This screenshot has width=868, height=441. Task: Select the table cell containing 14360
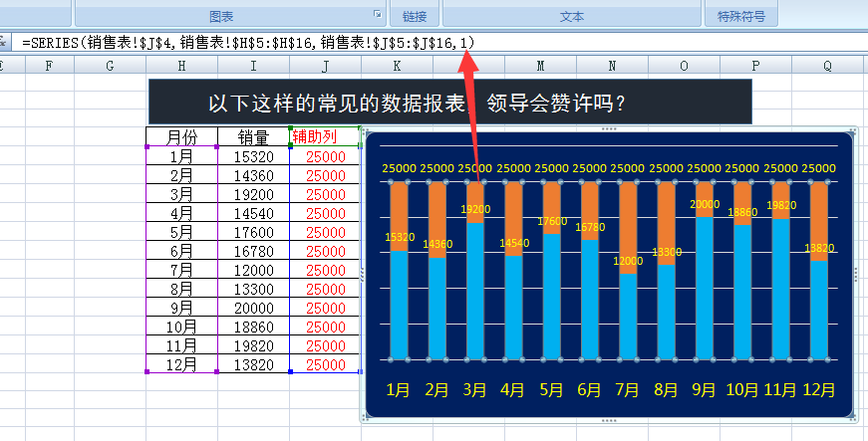pos(253,176)
